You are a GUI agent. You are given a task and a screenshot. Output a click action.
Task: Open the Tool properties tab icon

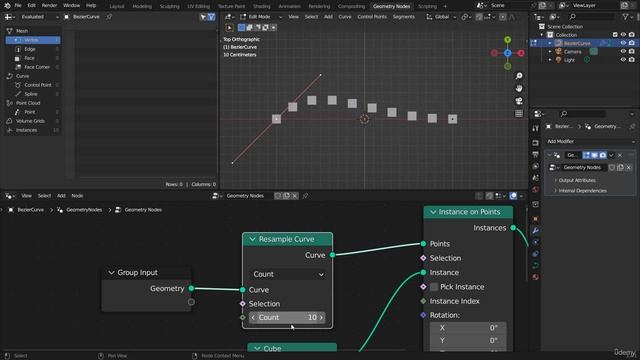(535, 129)
